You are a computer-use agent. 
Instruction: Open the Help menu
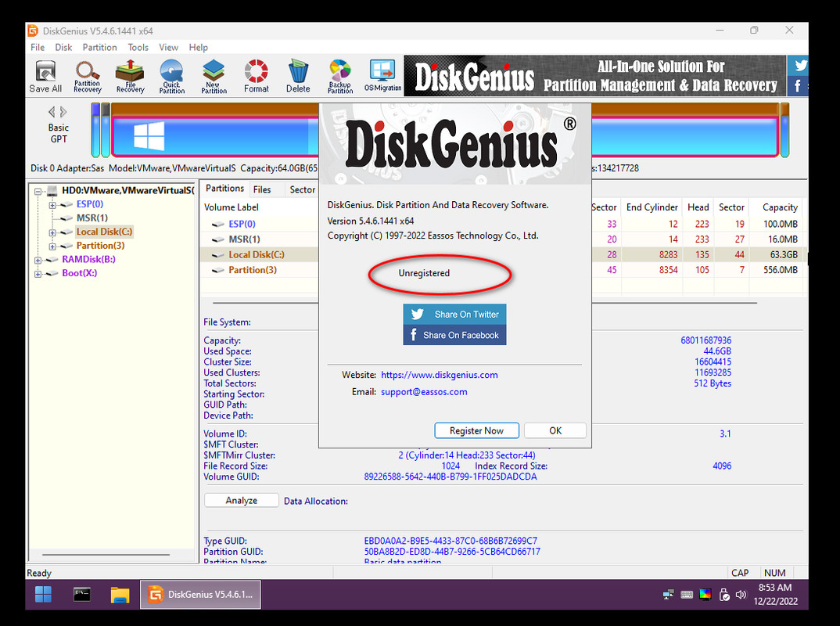coord(198,47)
